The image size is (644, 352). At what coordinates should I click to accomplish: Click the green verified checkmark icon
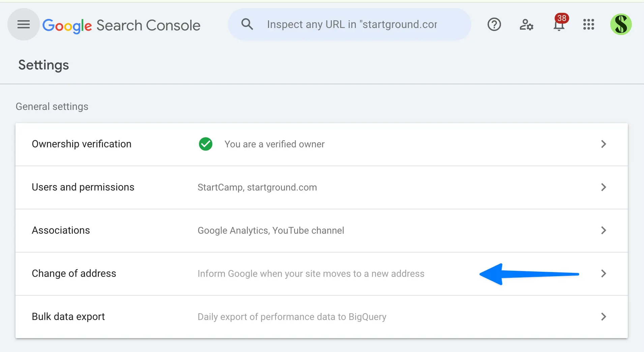point(206,144)
